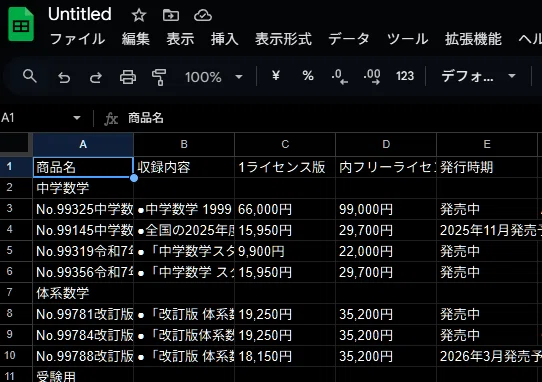Print the spreadsheet

click(128, 77)
